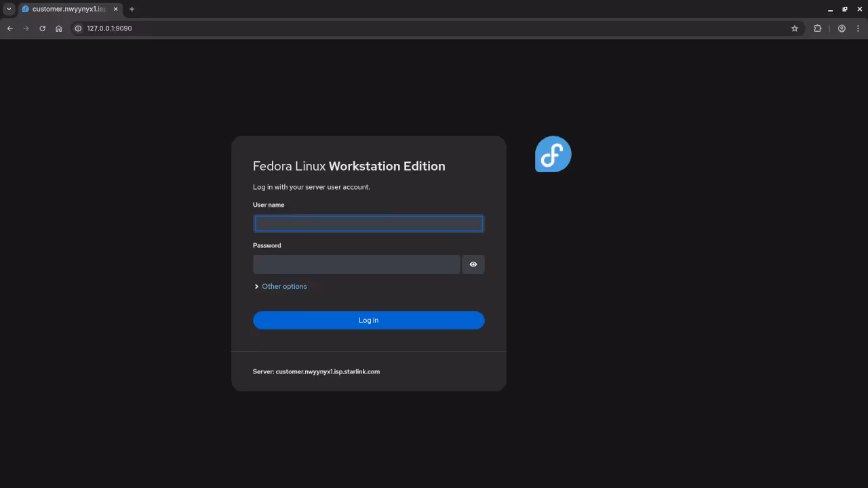Reload the page with refresh icon
868x488 pixels.
[x=42, y=28]
